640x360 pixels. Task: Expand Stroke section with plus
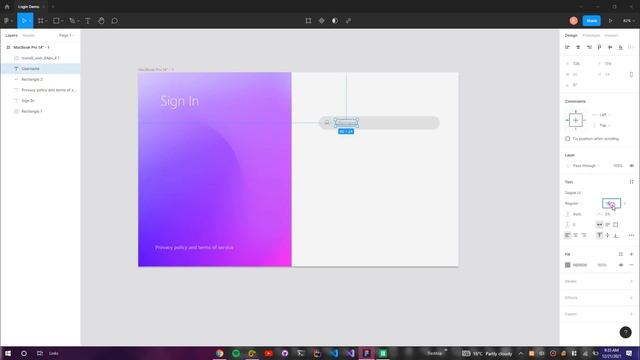[631, 281]
